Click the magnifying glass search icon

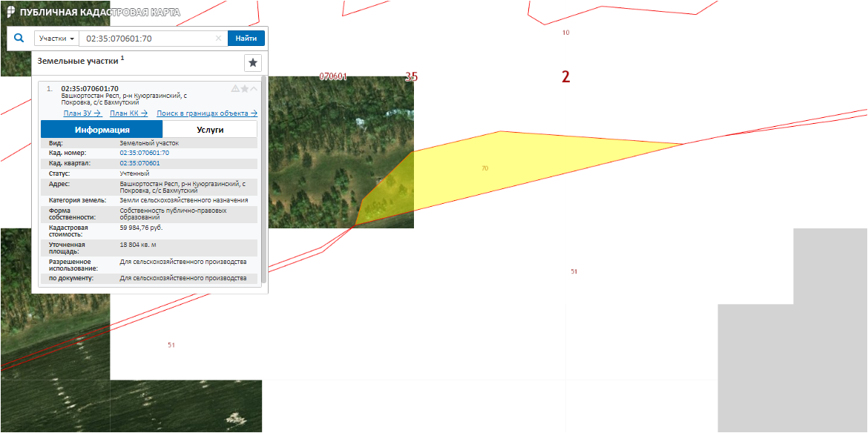pyautogui.click(x=19, y=38)
